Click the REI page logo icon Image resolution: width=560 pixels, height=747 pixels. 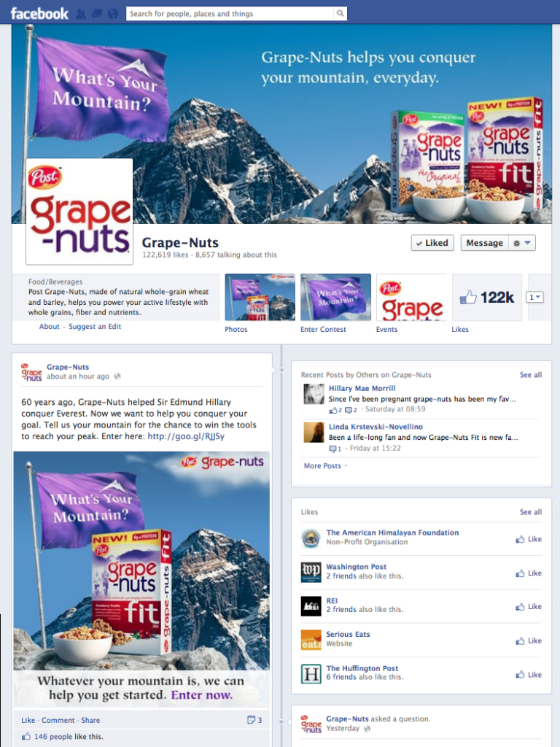tap(311, 606)
